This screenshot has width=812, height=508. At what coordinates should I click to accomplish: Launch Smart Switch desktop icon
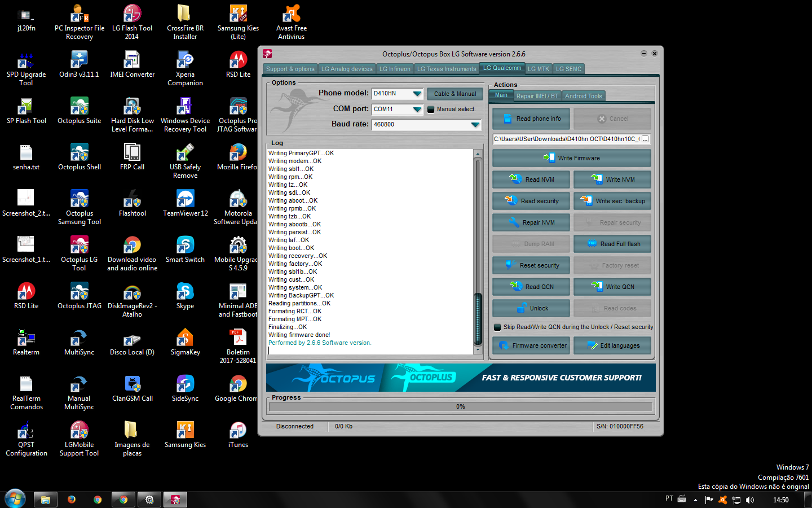tap(185, 249)
